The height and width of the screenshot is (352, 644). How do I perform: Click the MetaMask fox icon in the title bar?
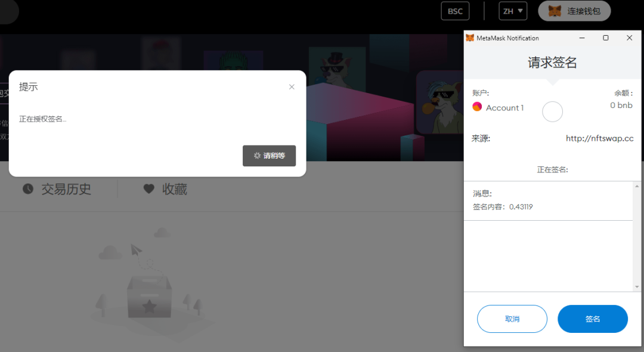[x=470, y=38]
